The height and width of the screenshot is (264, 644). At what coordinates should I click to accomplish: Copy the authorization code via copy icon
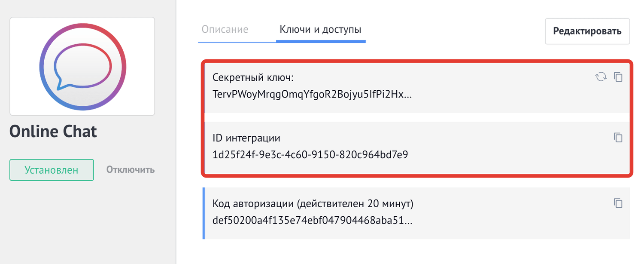click(618, 203)
